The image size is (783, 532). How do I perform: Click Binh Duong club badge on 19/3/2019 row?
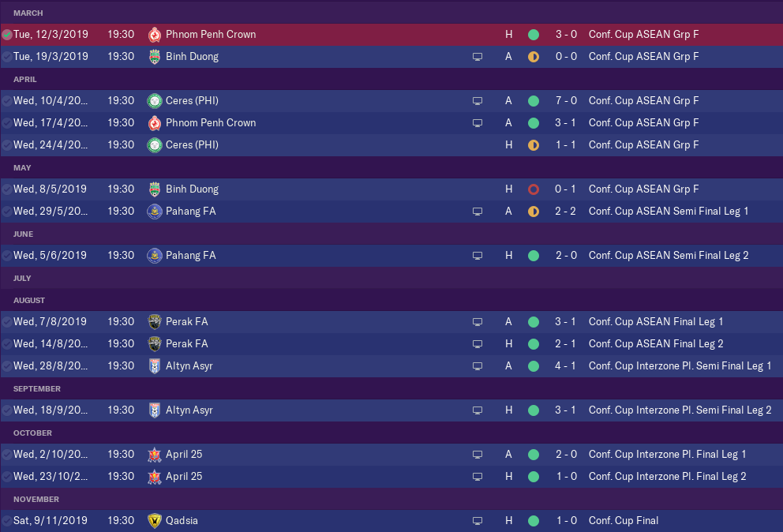[x=155, y=57]
